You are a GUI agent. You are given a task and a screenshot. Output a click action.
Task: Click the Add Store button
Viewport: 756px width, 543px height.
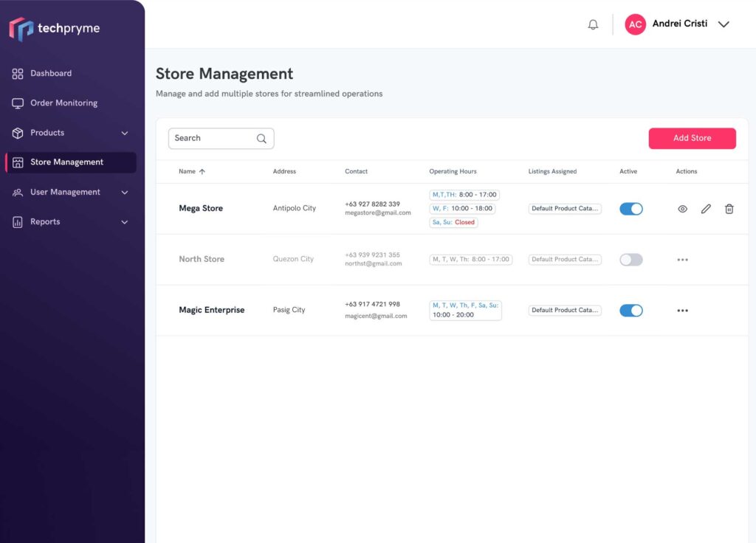coord(692,138)
